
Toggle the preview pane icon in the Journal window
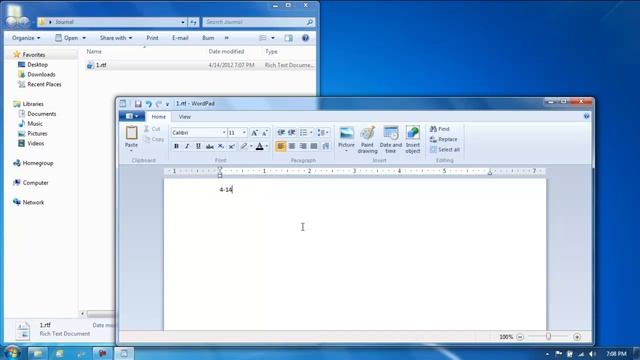pyautogui.click(x=289, y=38)
